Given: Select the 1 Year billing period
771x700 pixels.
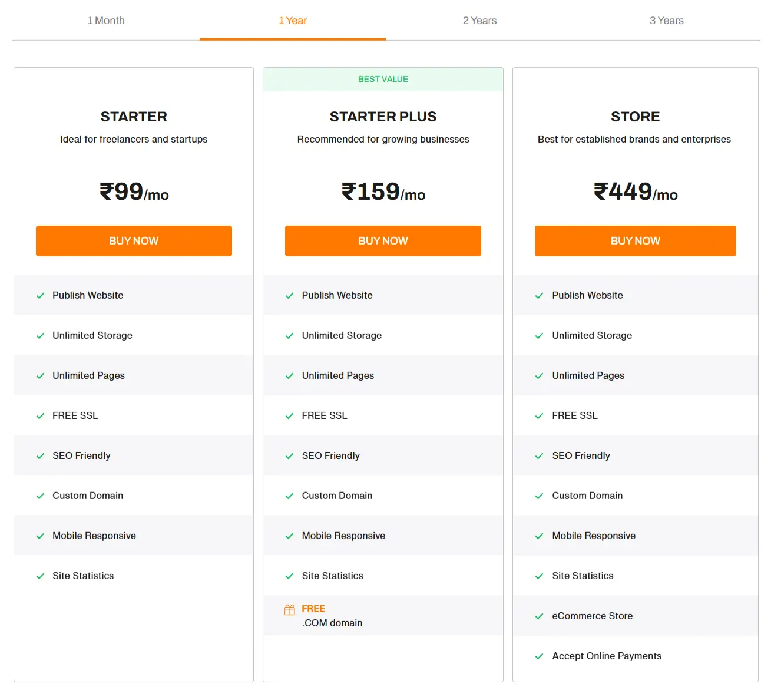Looking at the screenshot, I should pyautogui.click(x=293, y=20).
